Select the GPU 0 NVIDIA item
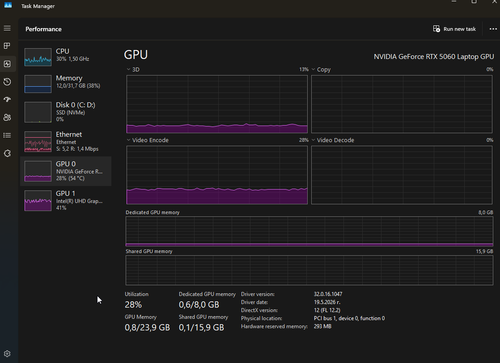Viewport: 500px width, 363px height. 66,171
